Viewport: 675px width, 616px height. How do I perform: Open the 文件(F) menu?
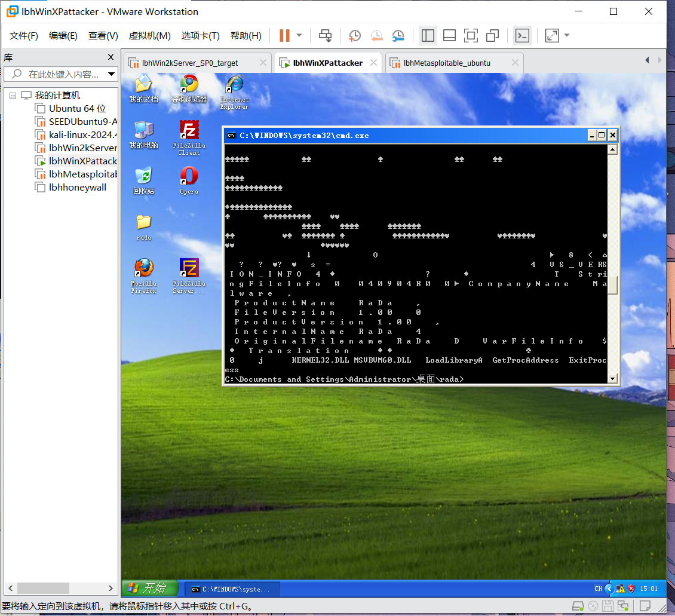(x=24, y=35)
